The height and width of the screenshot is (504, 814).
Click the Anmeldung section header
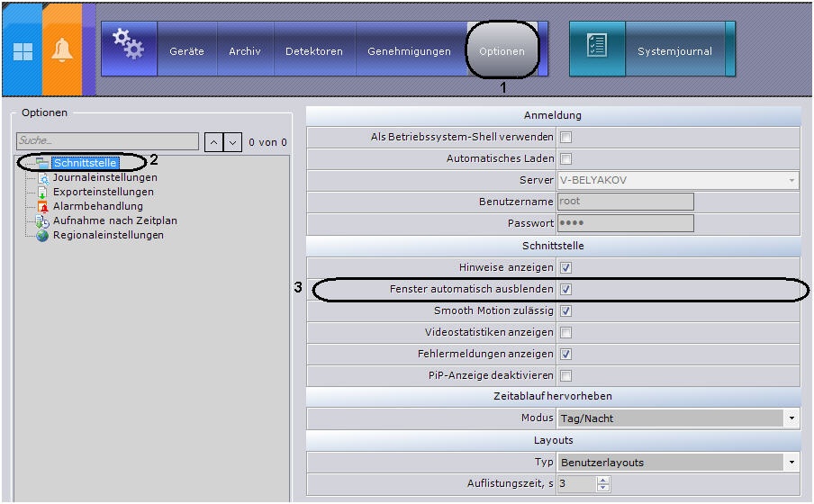click(553, 115)
